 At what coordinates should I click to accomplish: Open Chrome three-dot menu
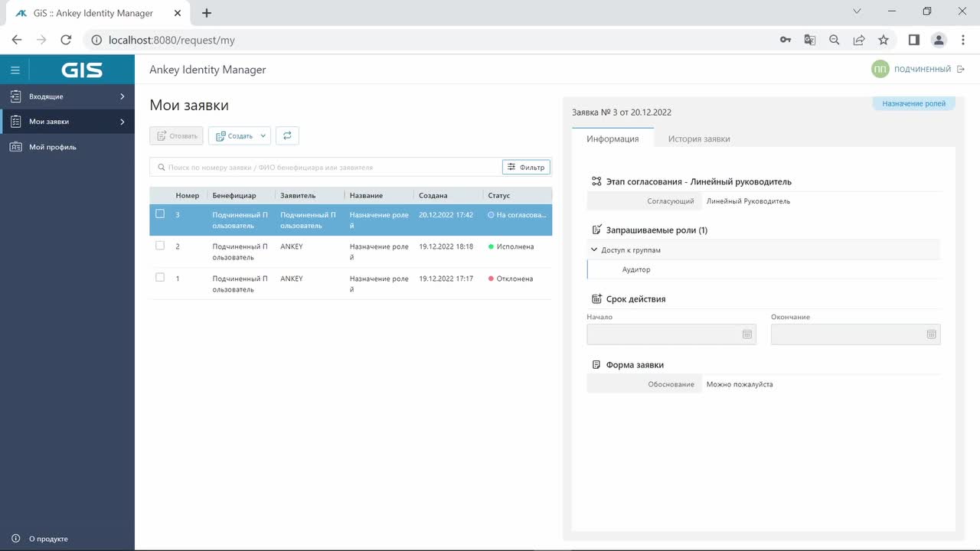[962, 40]
